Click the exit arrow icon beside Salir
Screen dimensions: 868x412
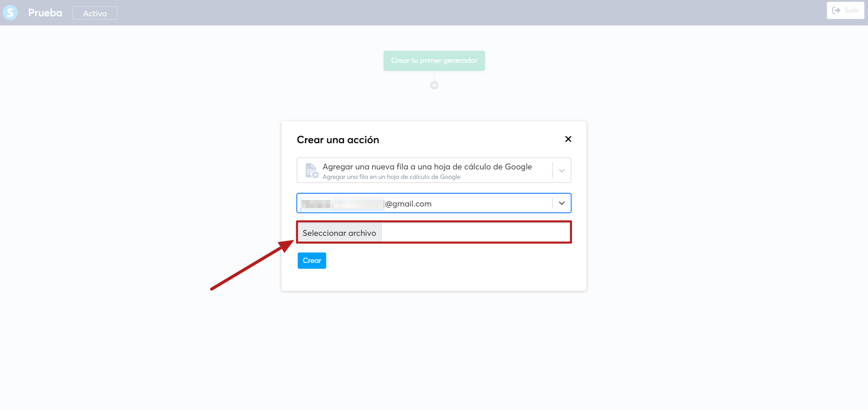click(x=836, y=10)
